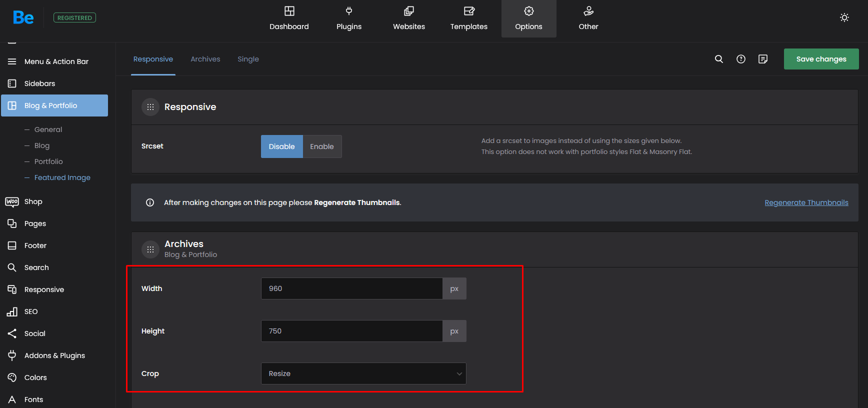Click the Templates edit icon
The image size is (868, 408).
469,11
